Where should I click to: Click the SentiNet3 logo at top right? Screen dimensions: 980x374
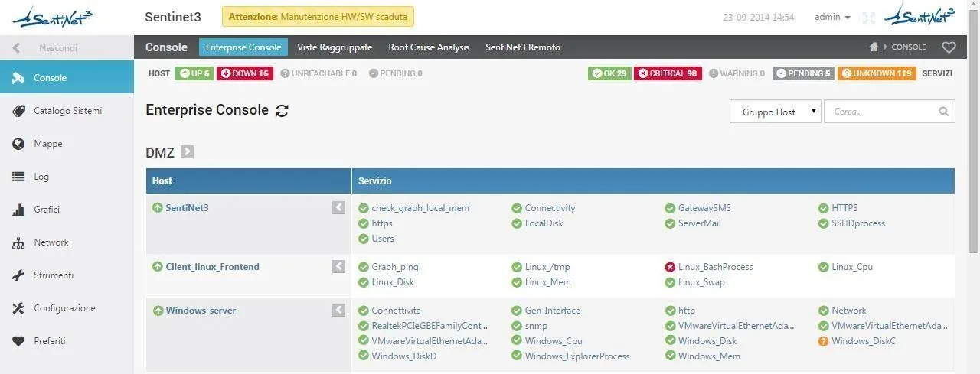[x=921, y=16]
